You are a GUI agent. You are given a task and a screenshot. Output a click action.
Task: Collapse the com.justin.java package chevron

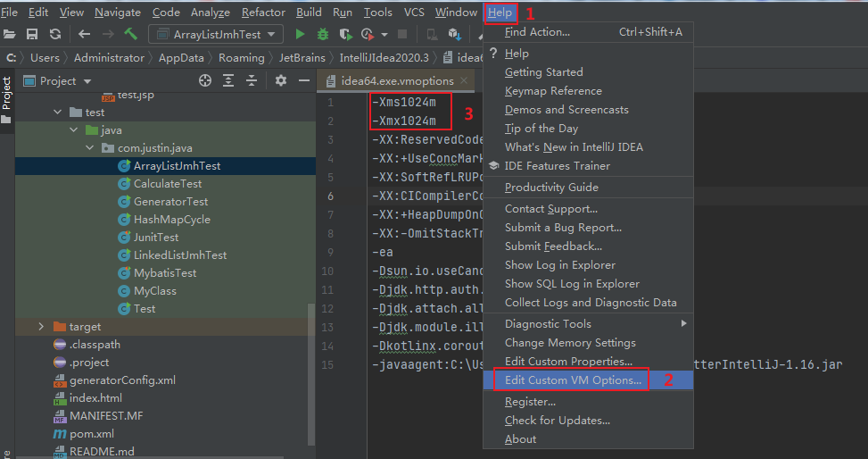(90, 148)
